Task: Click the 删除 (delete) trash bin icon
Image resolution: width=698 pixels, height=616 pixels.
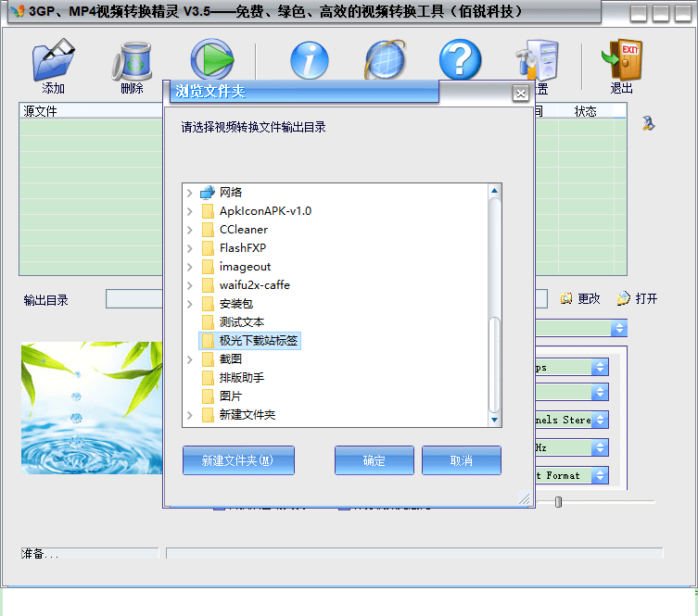Action: tap(132, 61)
